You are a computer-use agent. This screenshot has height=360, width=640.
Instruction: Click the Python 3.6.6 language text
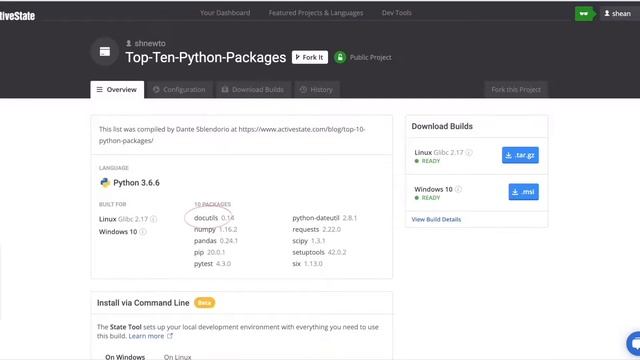click(x=136, y=183)
